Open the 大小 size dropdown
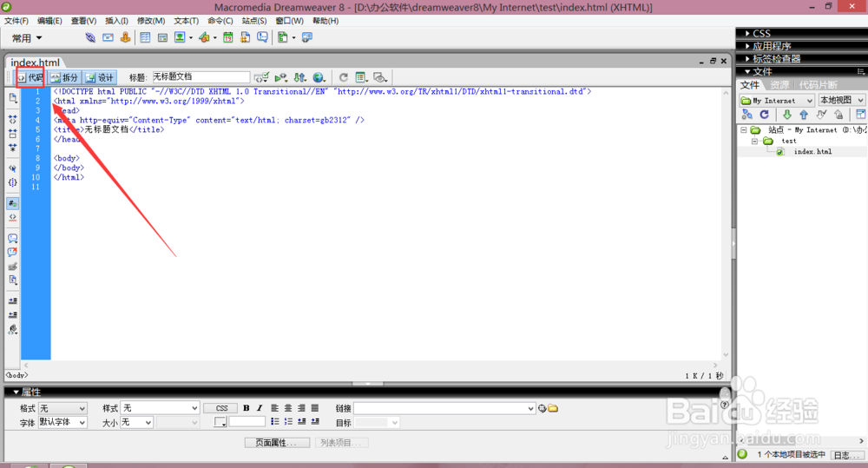This screenshot has width=868, height=468. pyautogui.click(x=137, y=422)
